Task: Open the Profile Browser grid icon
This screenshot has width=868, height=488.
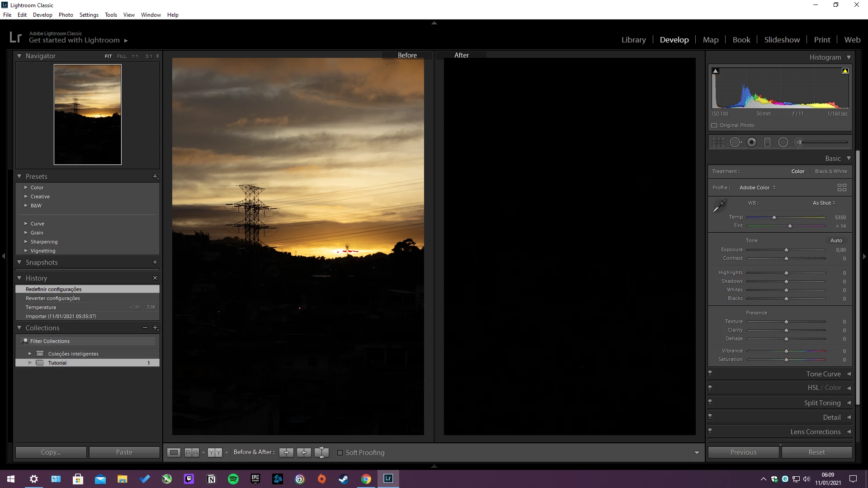Action: coord(841,188)
